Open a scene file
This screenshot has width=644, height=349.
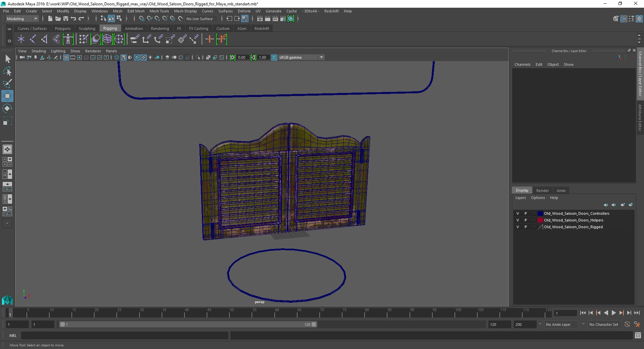58,19
